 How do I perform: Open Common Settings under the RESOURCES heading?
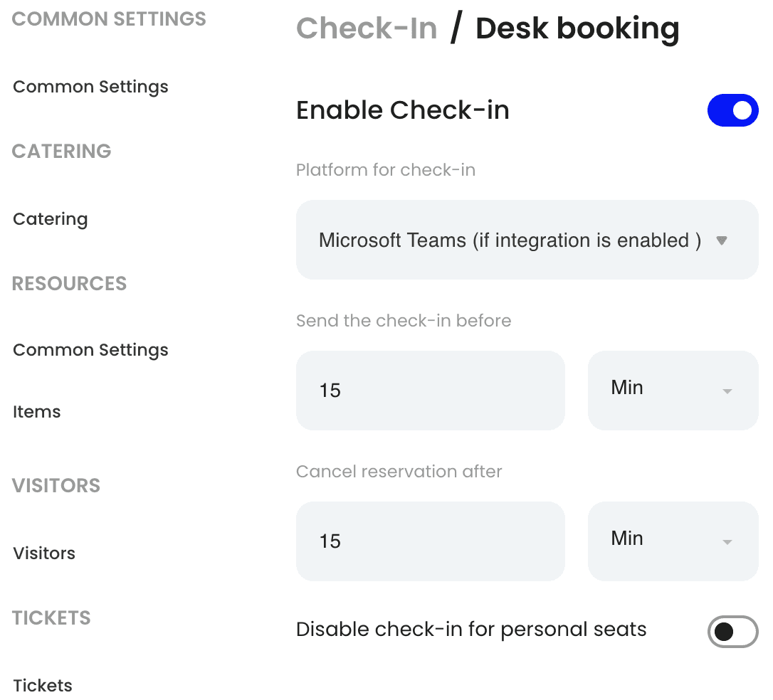[90, 350]
